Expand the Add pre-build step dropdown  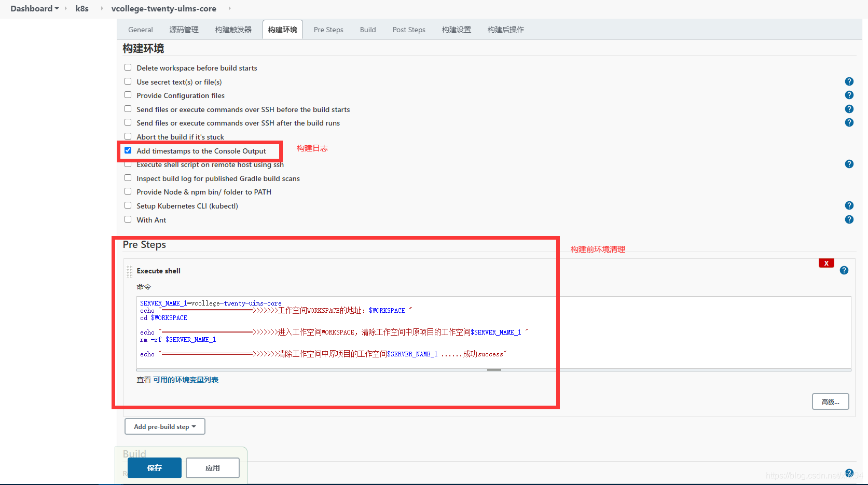[165, 426]
